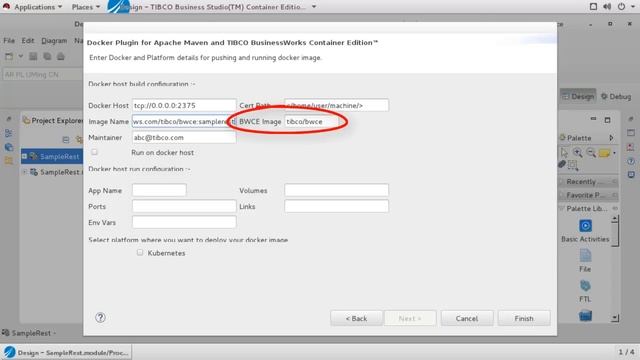This screenshot has width=640, height=360.
Task: Switch to the Debug perspective
Action: coord(616,96)
